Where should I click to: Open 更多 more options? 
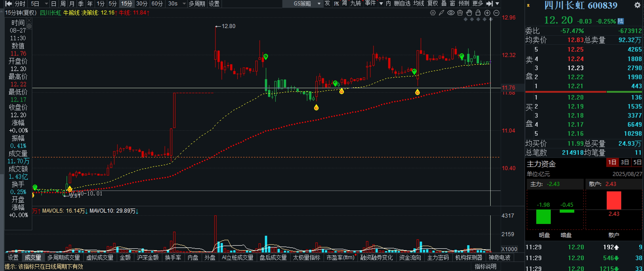point(478,4)
